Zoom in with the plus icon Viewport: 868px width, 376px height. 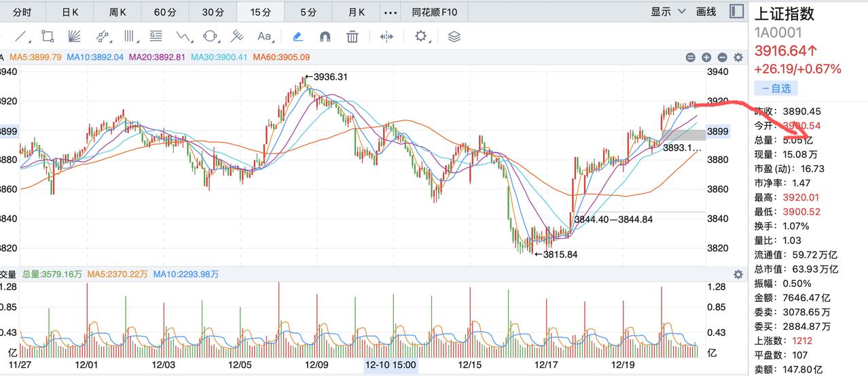[706, 58]
